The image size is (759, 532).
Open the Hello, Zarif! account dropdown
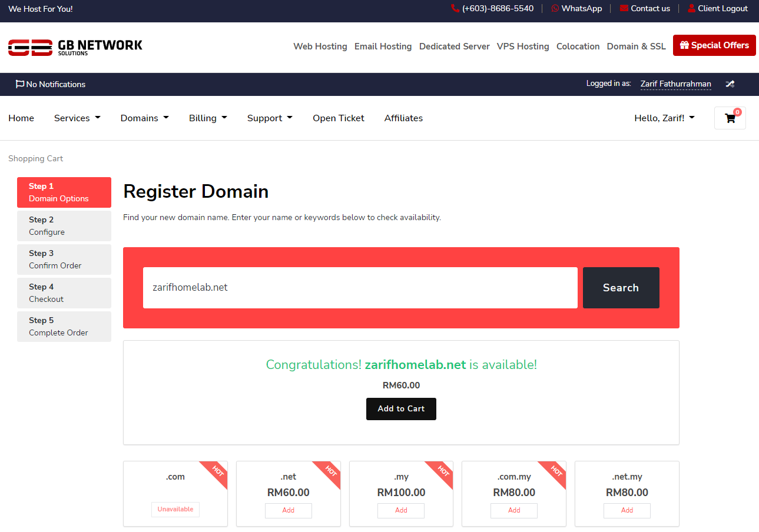pos(664,118)
